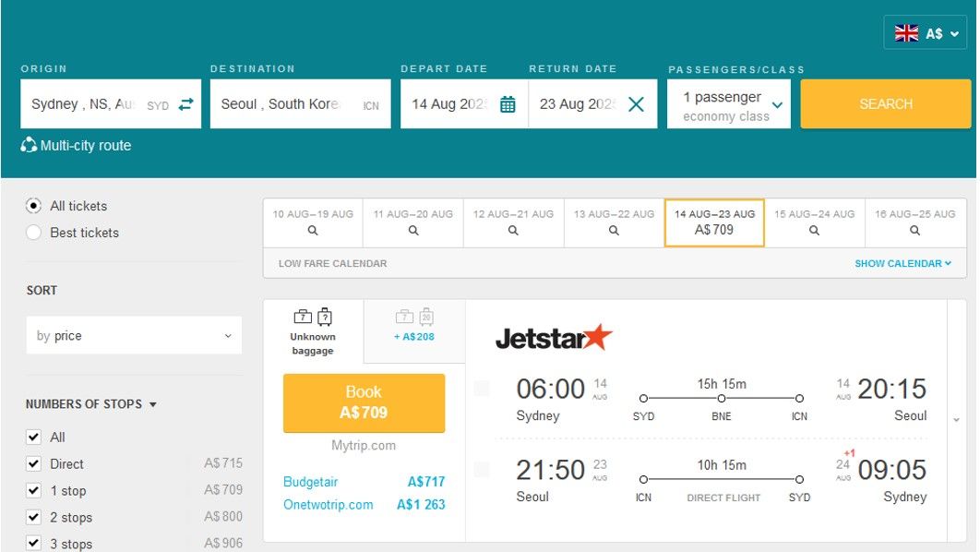
Task: Search 16 Aug–25 Aug magnifier icon
Action: coord(914,230)
